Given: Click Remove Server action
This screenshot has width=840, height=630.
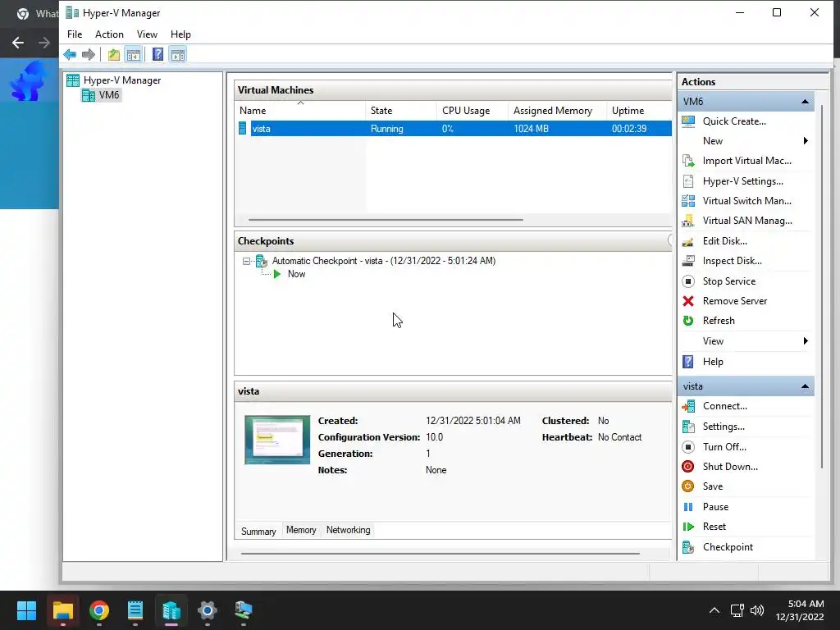Looking at the screenshot, I should 734,301.
